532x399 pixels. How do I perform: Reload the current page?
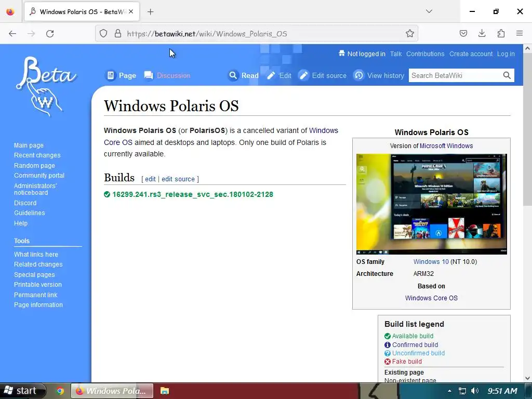pos(50,34)
